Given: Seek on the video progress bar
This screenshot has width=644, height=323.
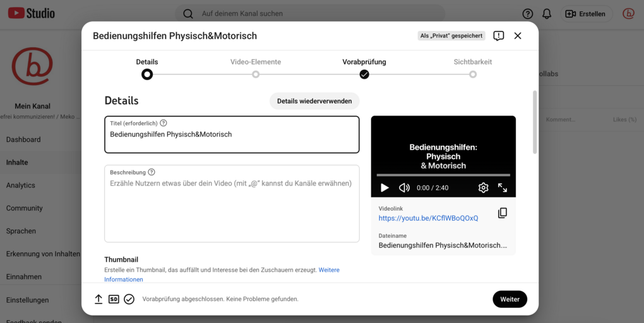Looking at the screenshot, I should (443, 175).
